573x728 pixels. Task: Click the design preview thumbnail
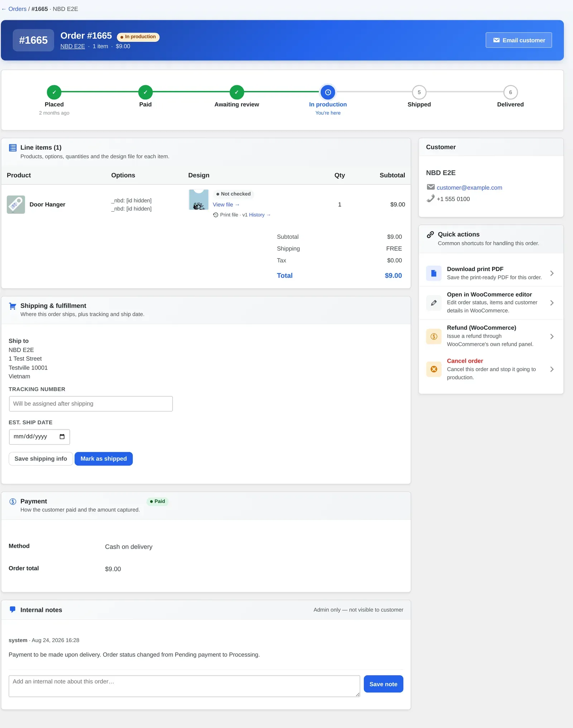point(199,200)
